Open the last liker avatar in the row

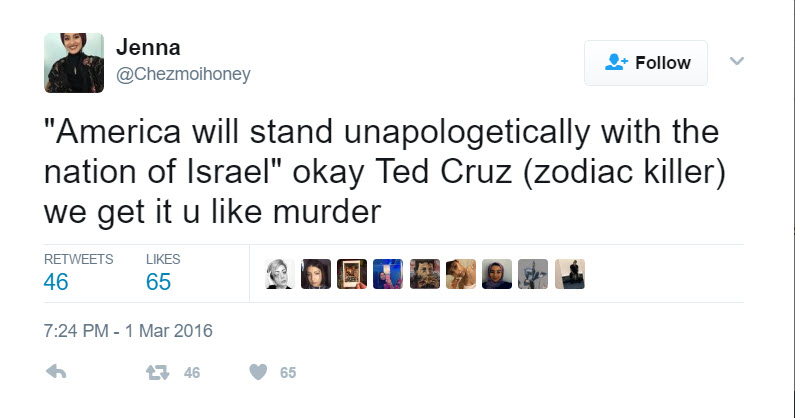click(x=569, y=274)
